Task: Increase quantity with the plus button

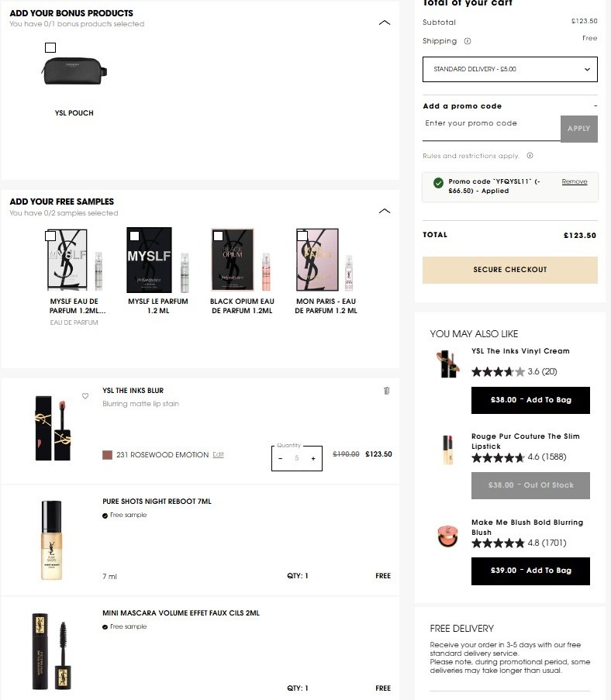Action: pos(313,458)
